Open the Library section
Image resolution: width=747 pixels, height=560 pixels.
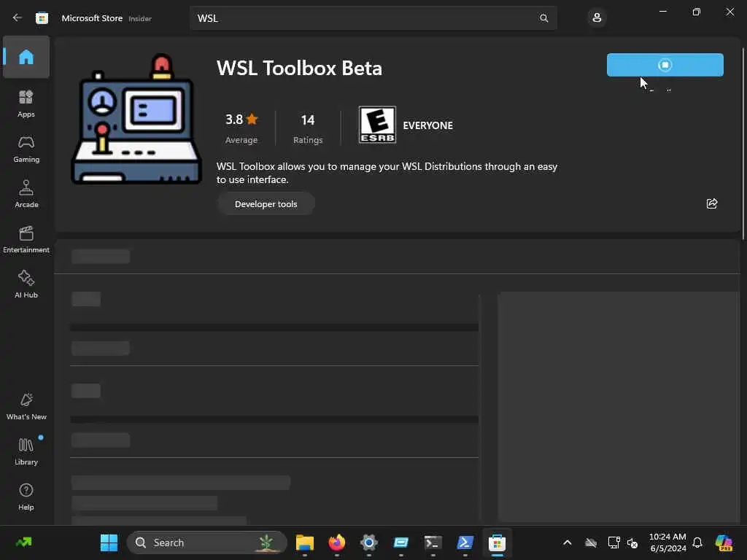point(26,451)
